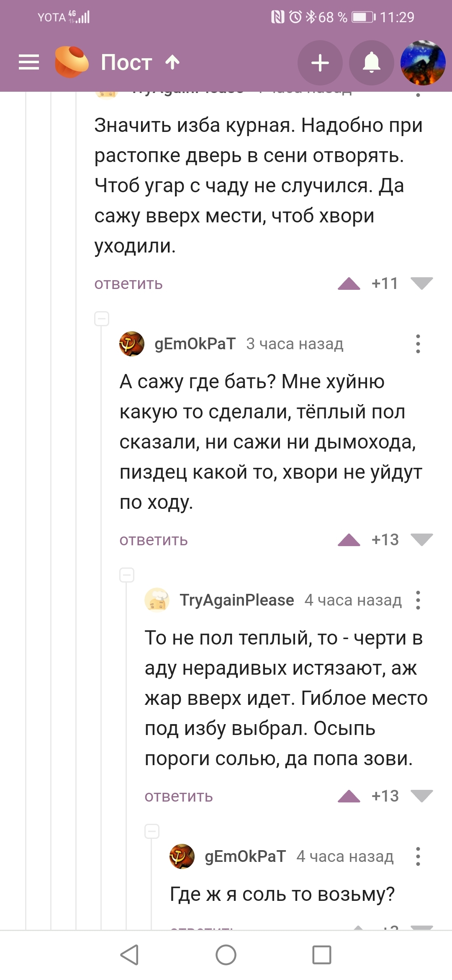Screen dimensions: 452x980
Task: Downvote the 'Значить изба курная' comment
Action: (421, 284)
